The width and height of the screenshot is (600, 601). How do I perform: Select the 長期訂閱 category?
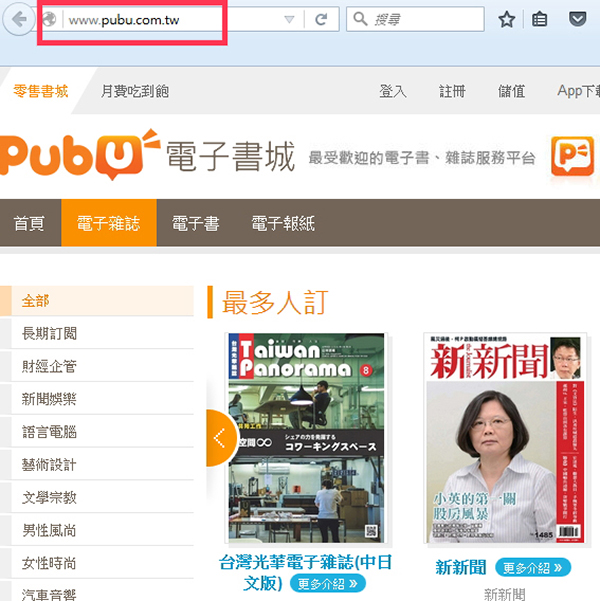click(97, 333)
